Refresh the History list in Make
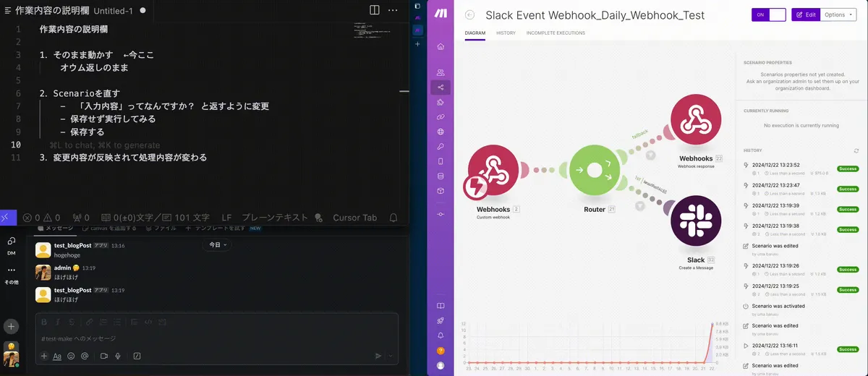This screenshot has height=376, width=868. click(x=857, y=150)
